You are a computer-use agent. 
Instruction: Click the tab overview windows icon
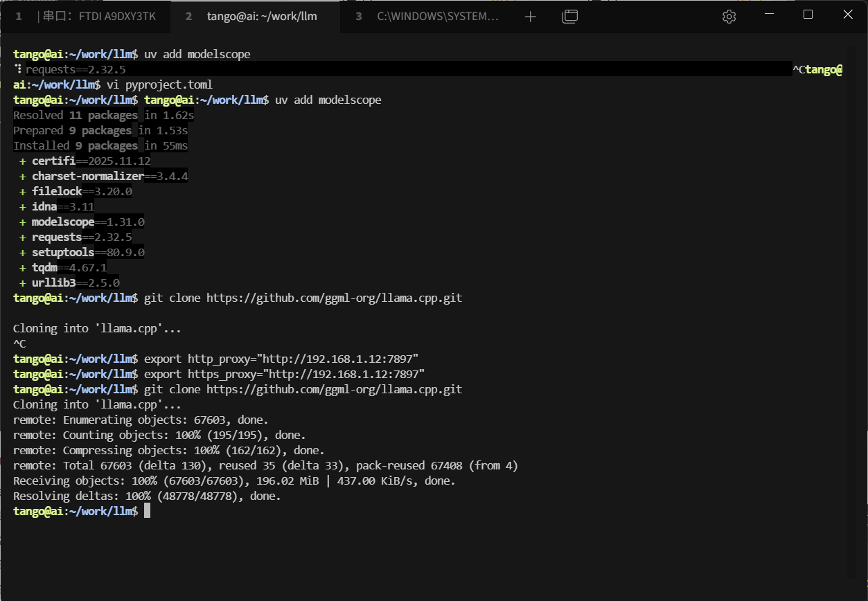(x=569, y=17)
